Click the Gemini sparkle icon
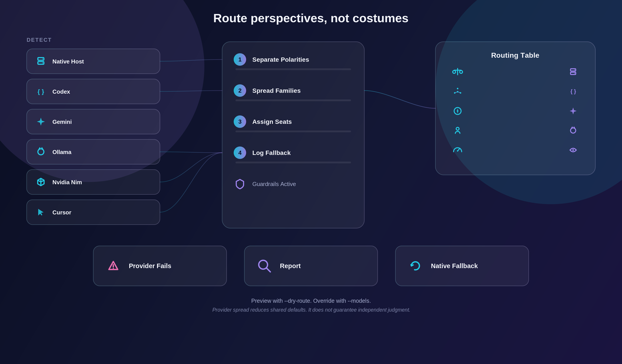 41,122
